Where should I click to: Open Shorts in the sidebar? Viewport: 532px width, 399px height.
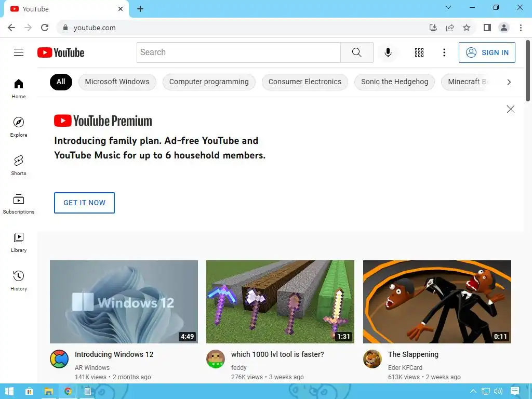coord(19,165)
